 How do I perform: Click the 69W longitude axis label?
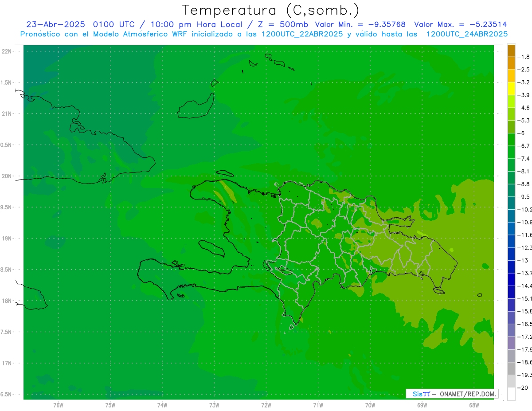click(422, 405)
